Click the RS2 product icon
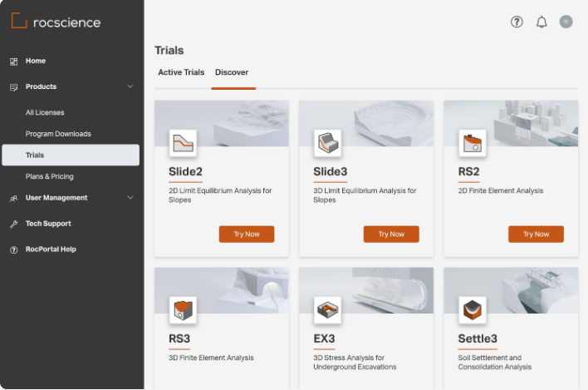The image size is (588, 390). point(472,143)
